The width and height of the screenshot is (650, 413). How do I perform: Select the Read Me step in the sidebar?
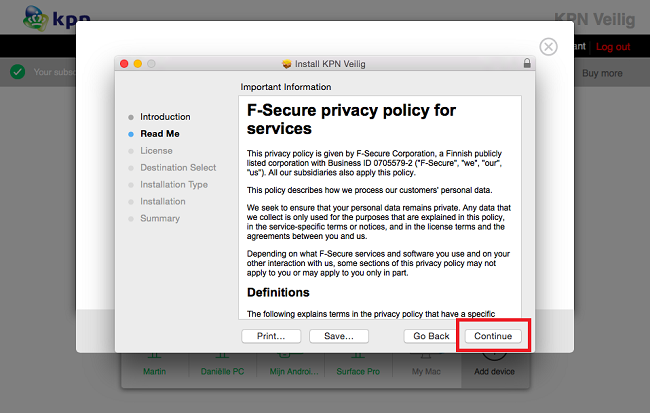(x=159, y=134)
